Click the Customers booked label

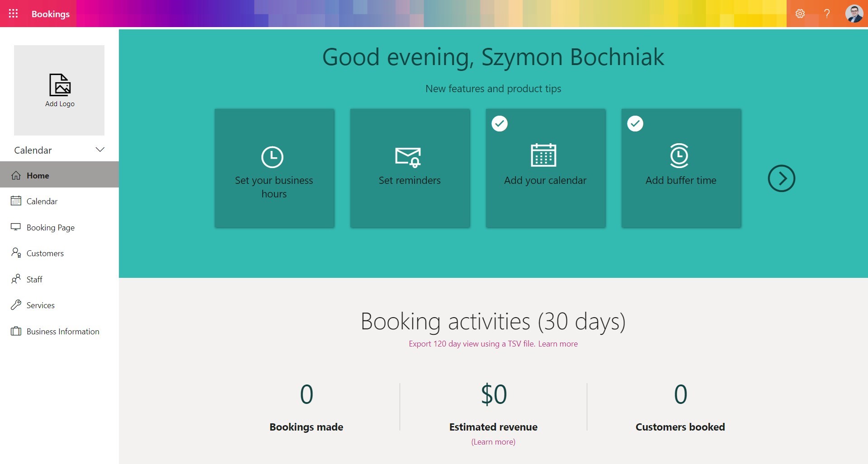point(680,427)
